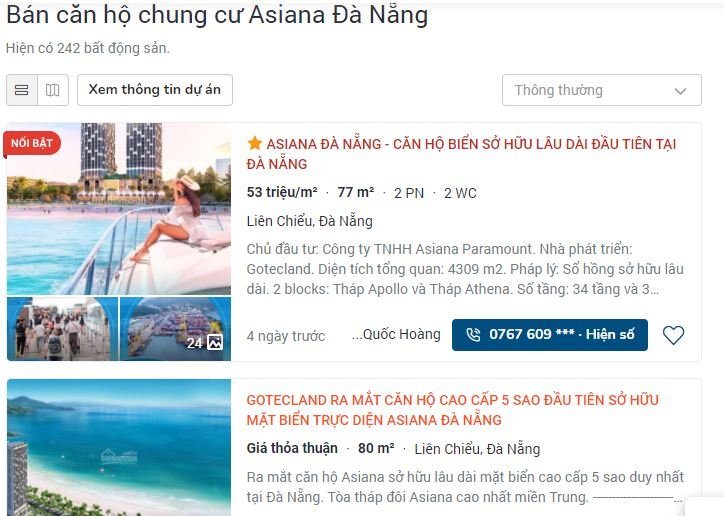Switch to map view icon
This screenshot has width=724, height=516.
[x=53, y=90]
